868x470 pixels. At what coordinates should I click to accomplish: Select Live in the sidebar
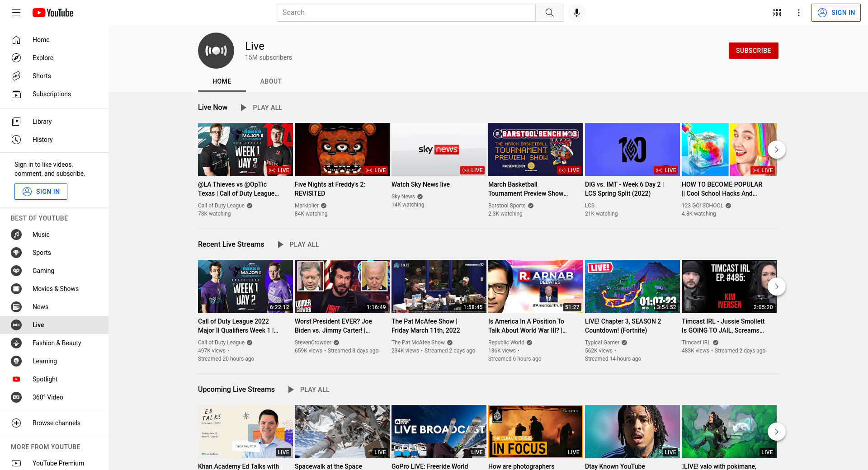point(54,325)
